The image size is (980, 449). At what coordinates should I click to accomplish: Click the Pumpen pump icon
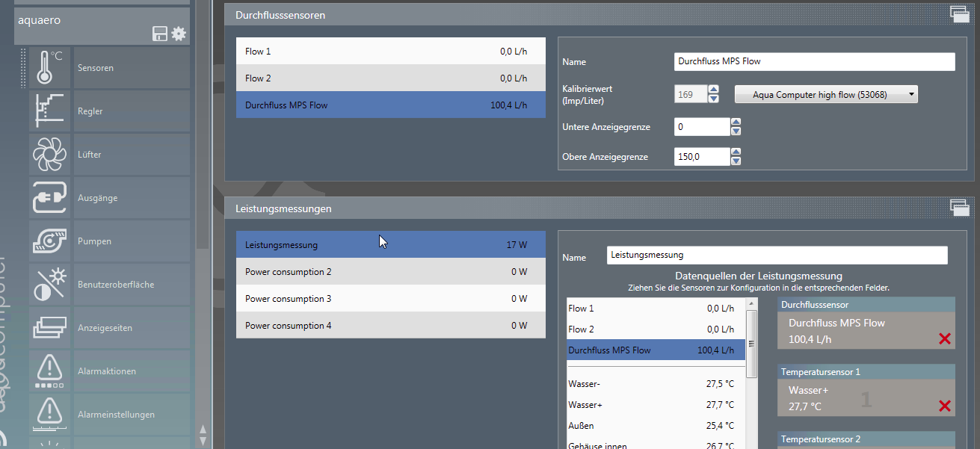pyautogui.click(x=49, y=241)
